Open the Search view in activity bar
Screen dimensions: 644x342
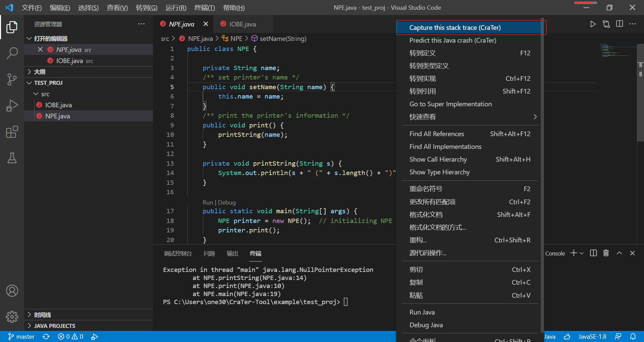[12, 53]
